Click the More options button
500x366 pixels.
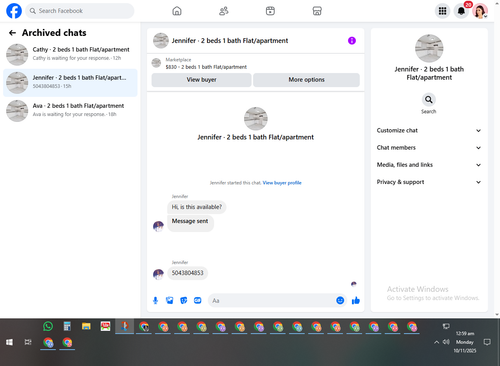(306, 80)
